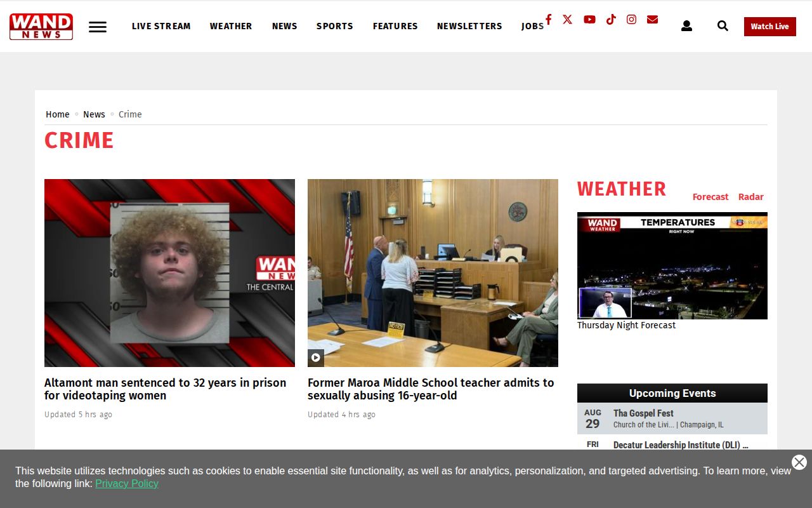Open the TikTok social icon
The height and width of the screenshot is (508, 812).
pos(611,19)
